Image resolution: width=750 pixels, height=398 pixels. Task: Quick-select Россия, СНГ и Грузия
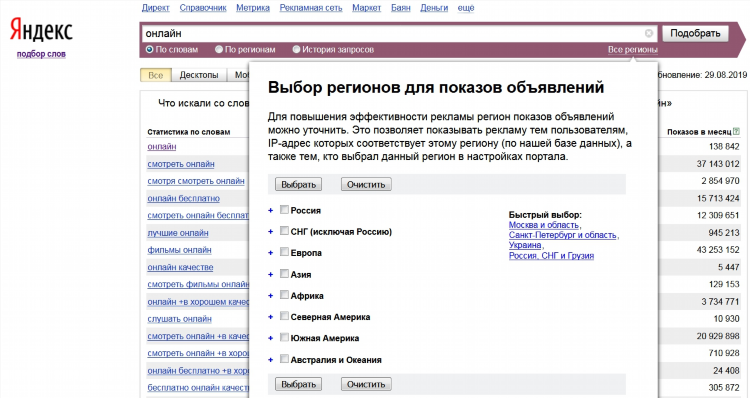(551, 255)
